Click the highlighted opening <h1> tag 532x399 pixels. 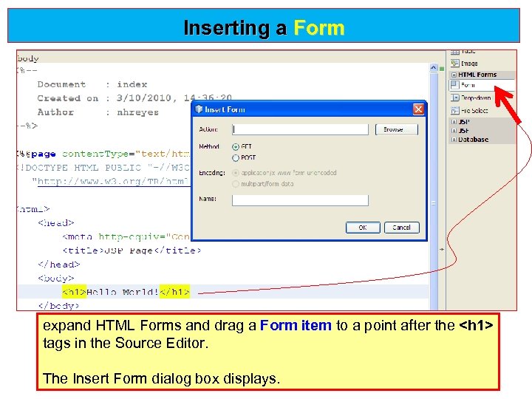[x=75, y=292]
